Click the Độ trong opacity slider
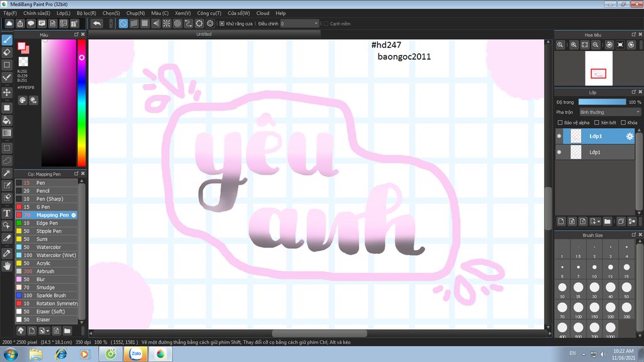The image size is (644, 362). coord(602,102)
